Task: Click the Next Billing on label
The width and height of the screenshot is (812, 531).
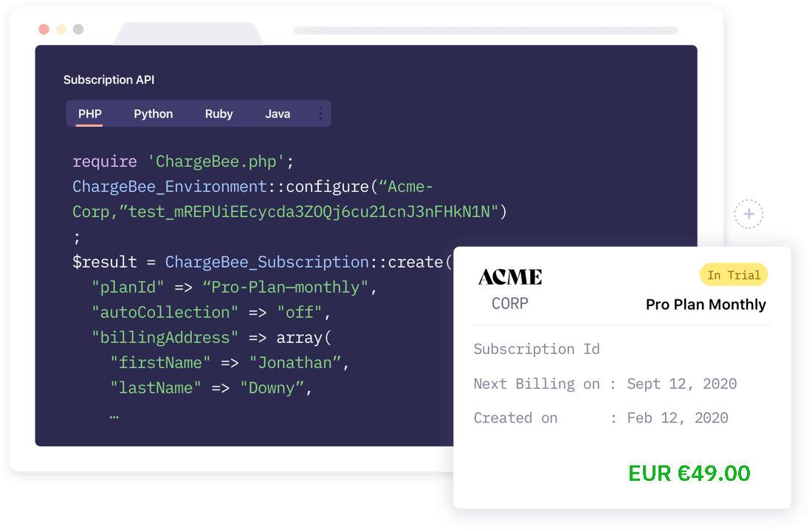Action: tap(537, 383)
